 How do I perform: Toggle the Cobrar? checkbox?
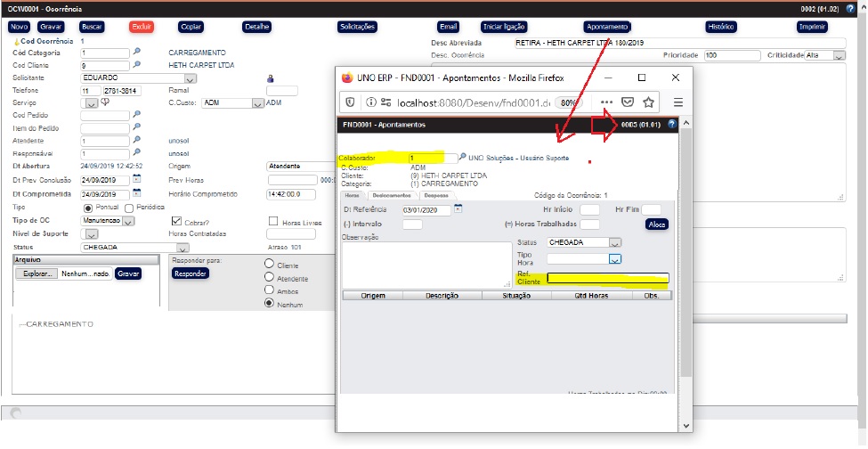pos(176,221)
